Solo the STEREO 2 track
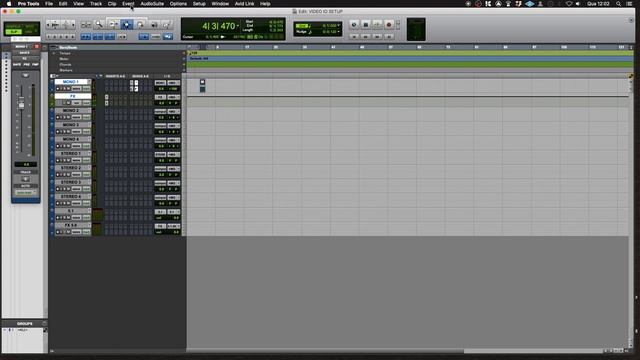 [65, 174]
